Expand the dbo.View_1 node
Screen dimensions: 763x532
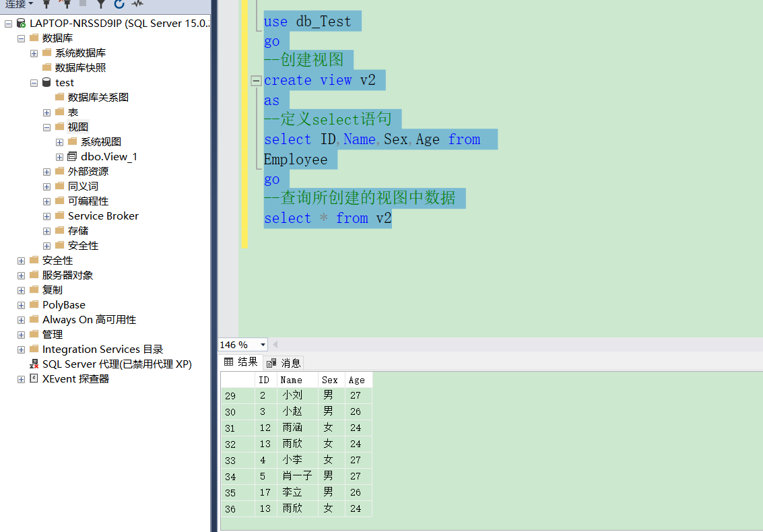[x=59, y=157]
